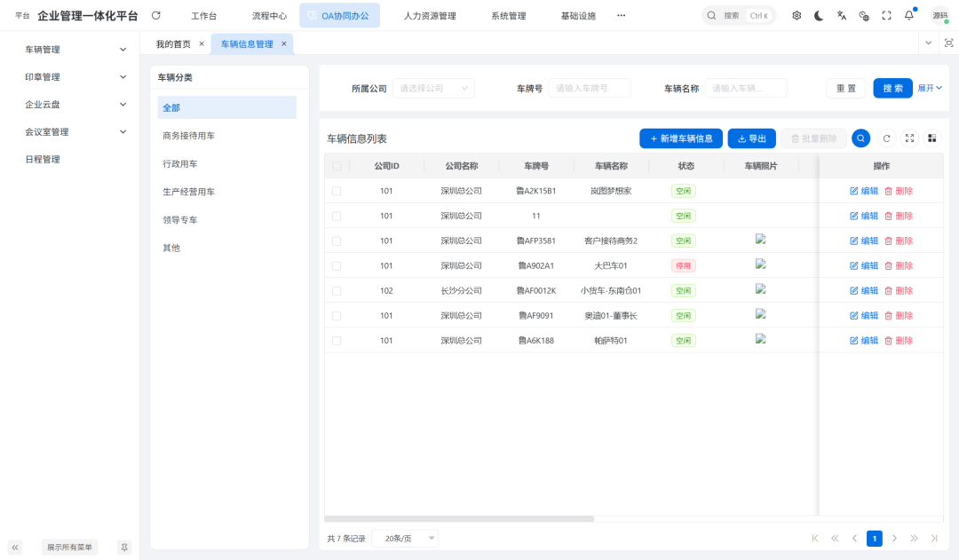Image resolution: width=959 pixels, height=560 pixels.
Task: Open the 20条/页 page size dropdown
Action: (405, 538)
